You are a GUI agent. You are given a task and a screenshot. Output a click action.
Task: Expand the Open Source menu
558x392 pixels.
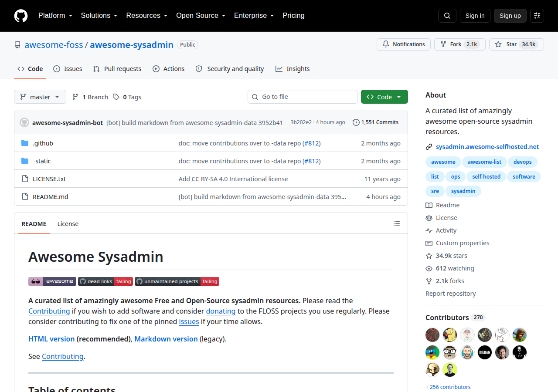point(201,16)
